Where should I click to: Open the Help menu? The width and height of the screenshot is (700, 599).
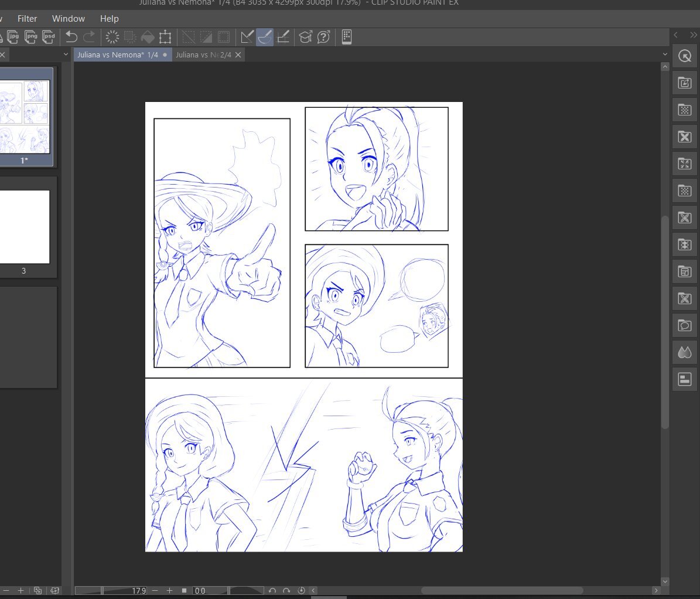coord(110,18)
